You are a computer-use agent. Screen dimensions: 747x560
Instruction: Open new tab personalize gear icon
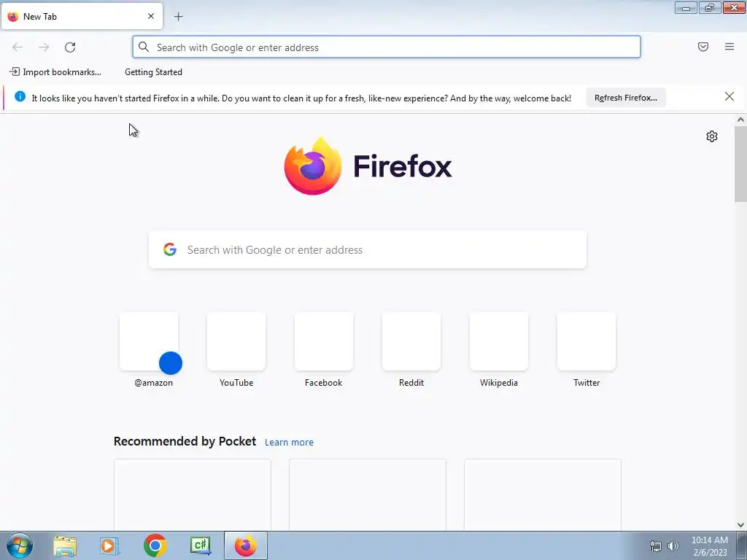[x=712, y=136]
